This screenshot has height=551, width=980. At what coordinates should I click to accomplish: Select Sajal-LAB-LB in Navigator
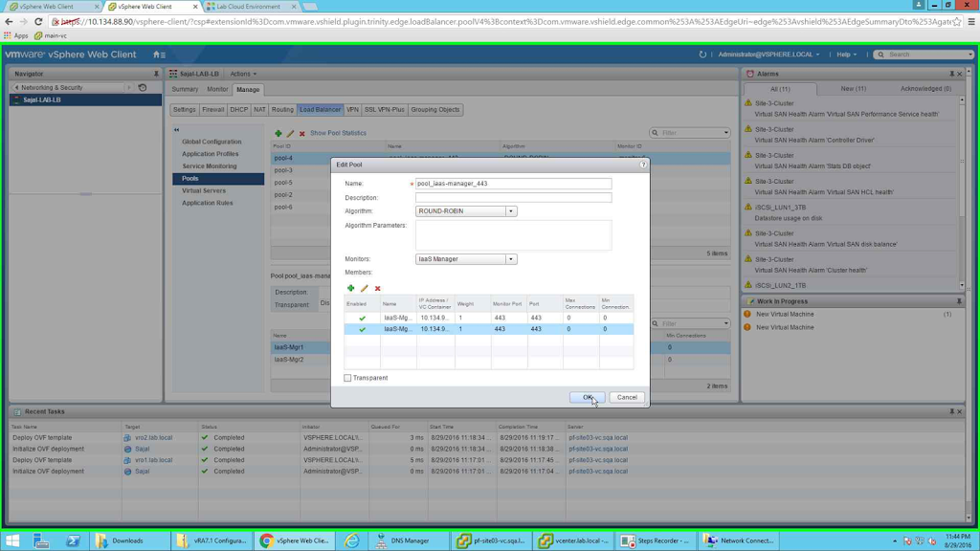pyautogui.click(x=85, y=99)
